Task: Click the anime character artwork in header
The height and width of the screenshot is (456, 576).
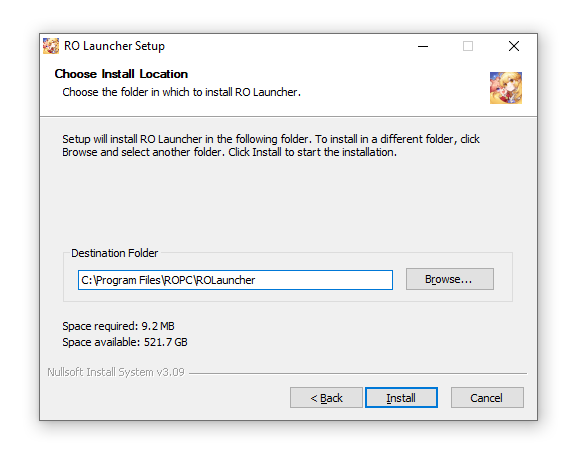Action: click(505, 88)
